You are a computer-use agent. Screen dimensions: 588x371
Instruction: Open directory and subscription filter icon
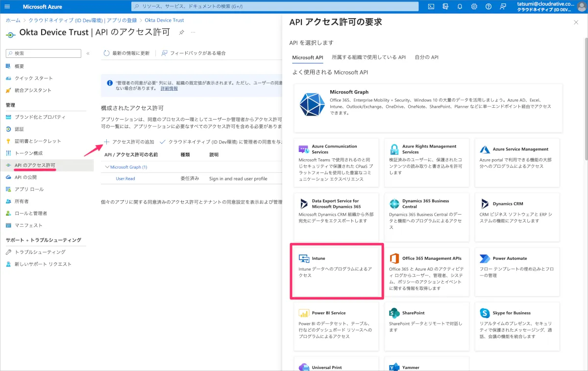(x=445, y=6)
